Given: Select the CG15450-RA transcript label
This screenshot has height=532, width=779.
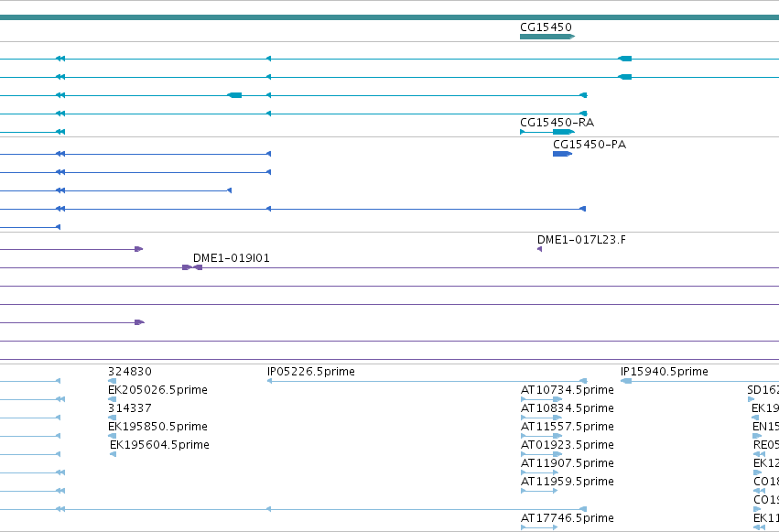Looking at the screenshot, I should pyautogui.click(x=557, y=122).
